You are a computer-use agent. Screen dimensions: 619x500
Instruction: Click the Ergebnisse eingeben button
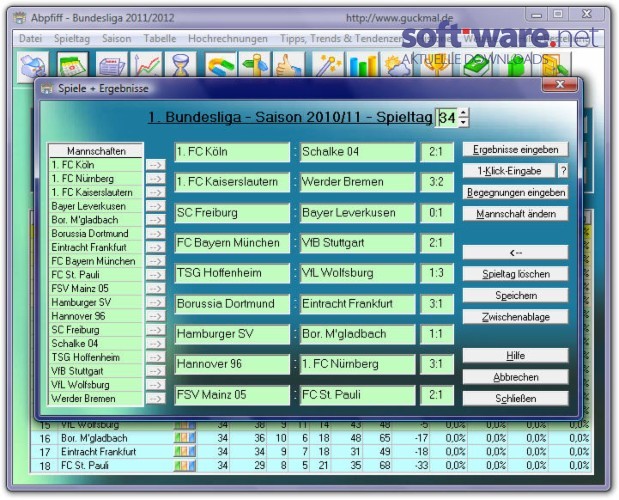[x=516, y=150]
